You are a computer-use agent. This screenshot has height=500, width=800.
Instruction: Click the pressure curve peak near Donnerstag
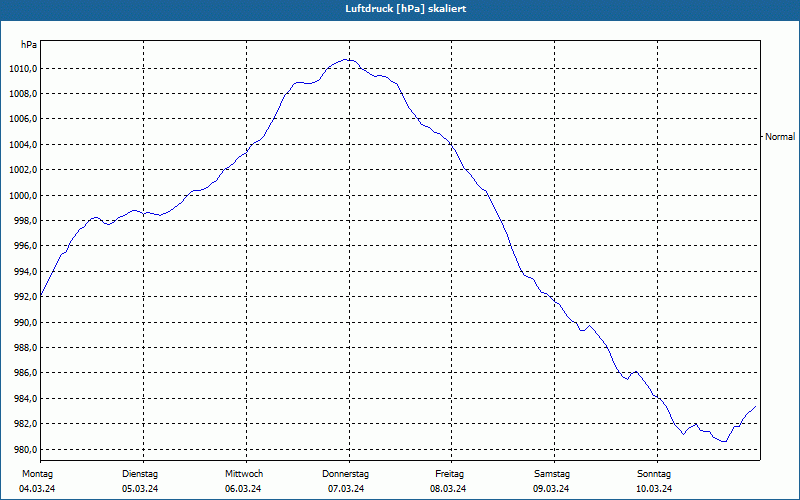pyautogui.click(x=347, y=60)
